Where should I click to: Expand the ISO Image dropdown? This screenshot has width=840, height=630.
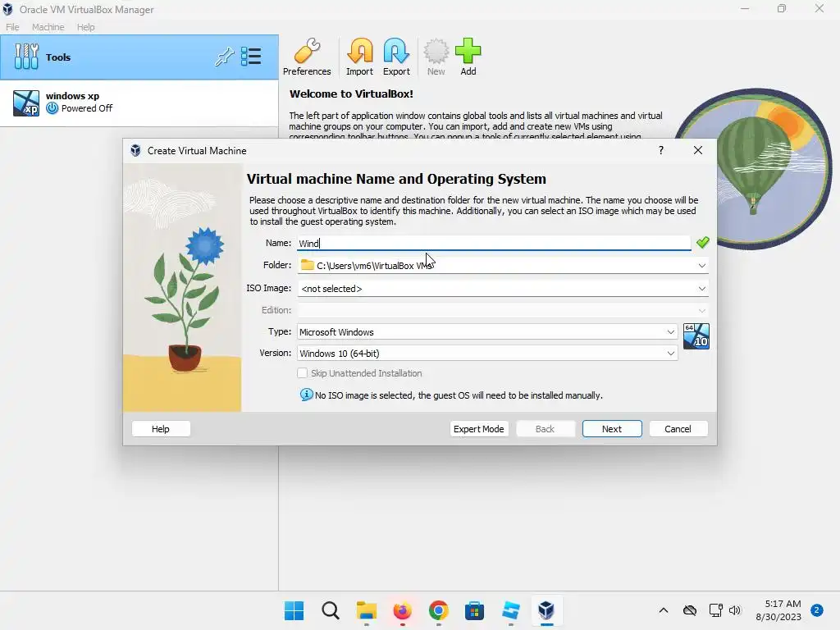702,289
